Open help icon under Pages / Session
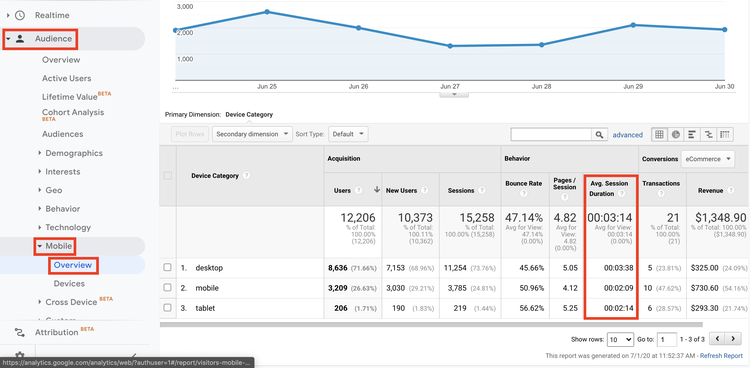Viewport: 750px width, 368px height. (564, 197)
